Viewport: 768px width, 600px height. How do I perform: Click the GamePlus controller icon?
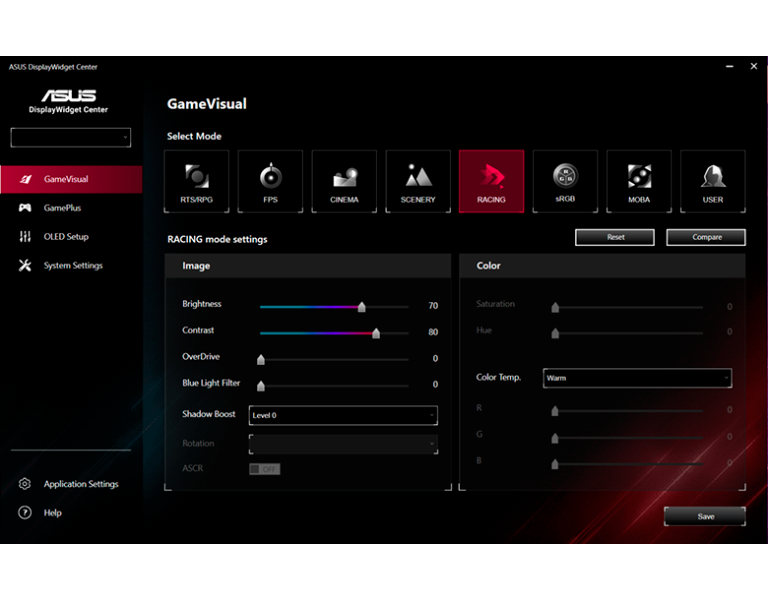(25, 208)
